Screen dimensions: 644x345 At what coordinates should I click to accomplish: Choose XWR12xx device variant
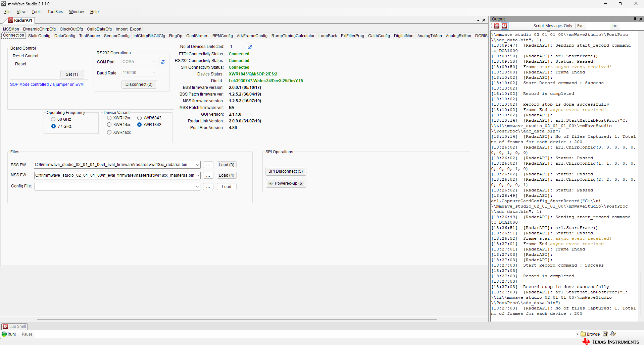point(109,118)
